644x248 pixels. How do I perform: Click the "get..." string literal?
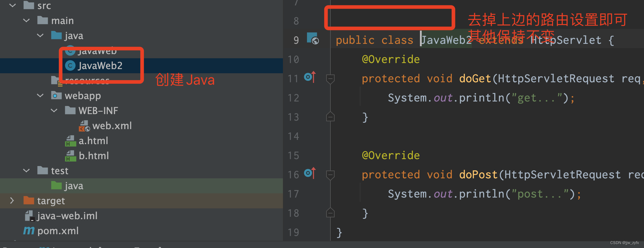pyautogui.click(x=536, y=98)
